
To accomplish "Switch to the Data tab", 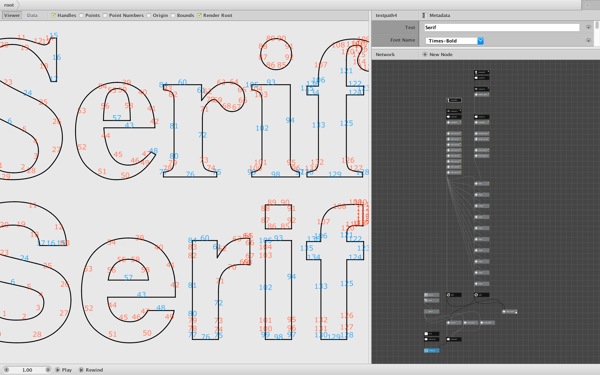I will pos(32,15).
